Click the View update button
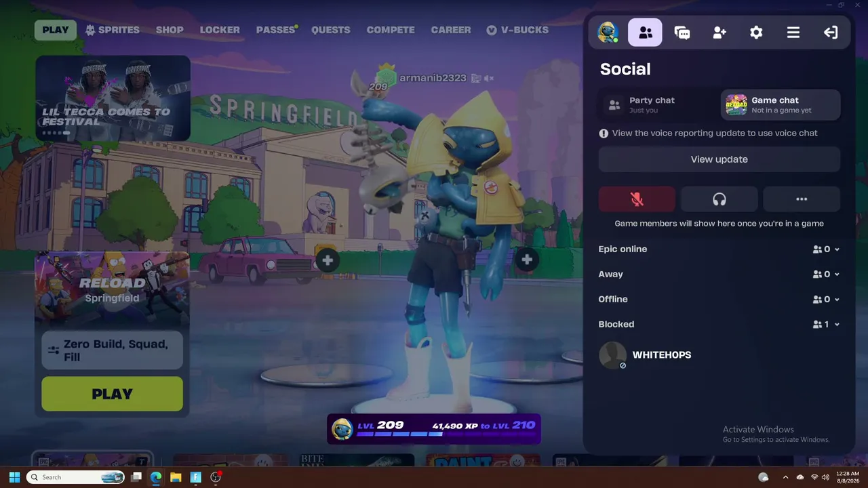The image size is (868, 488). coord(719,159)
